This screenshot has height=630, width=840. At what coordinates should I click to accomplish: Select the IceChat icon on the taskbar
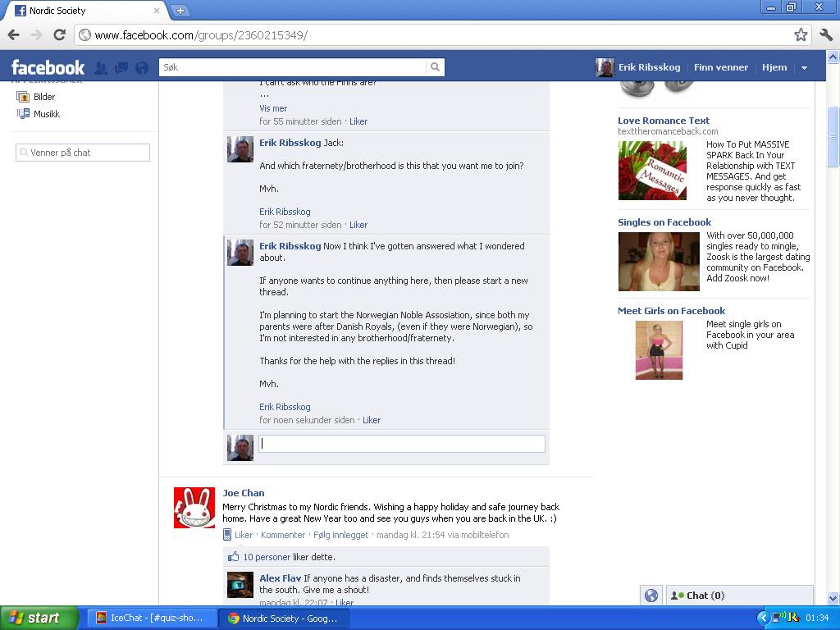[x=100, y=618]
